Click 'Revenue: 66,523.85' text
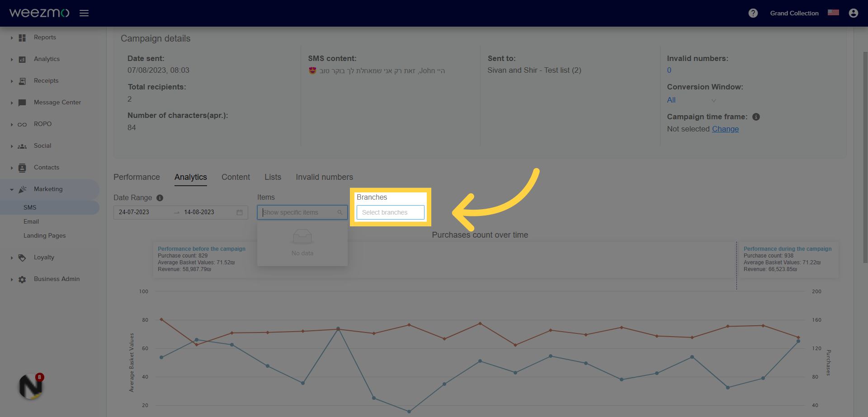This screenshot has width=868, height=417. tap(770, 269)
